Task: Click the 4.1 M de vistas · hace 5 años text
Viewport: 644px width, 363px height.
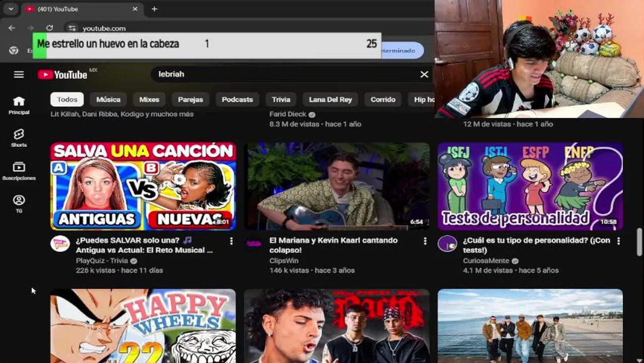Action: 510,270
